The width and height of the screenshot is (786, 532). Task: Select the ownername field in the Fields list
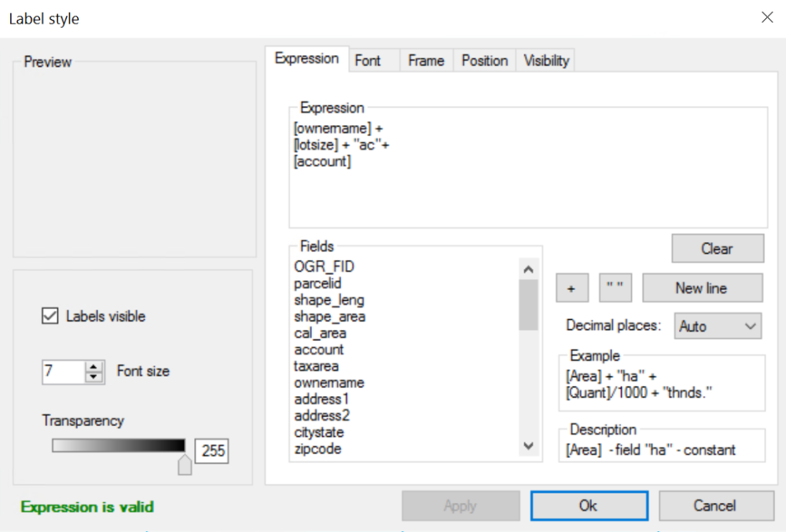point(331,383)
